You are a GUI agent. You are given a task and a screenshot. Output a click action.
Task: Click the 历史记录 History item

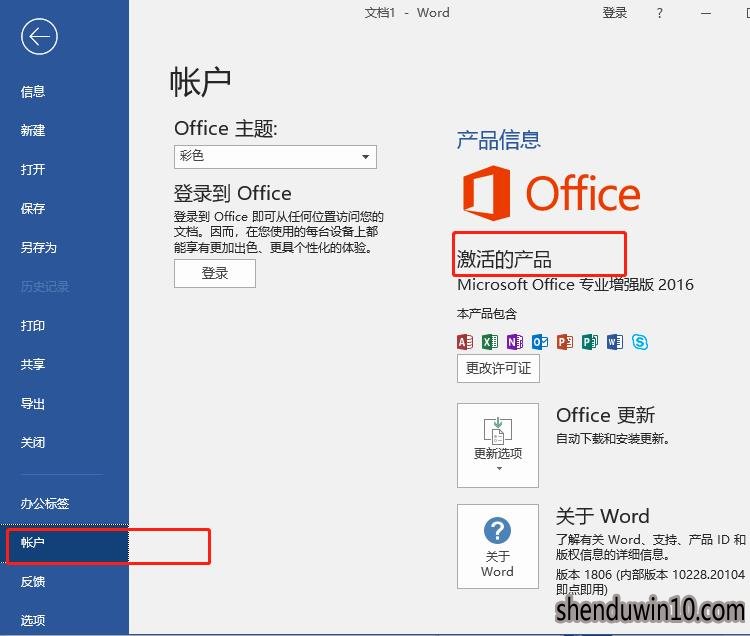pos(44,286)
